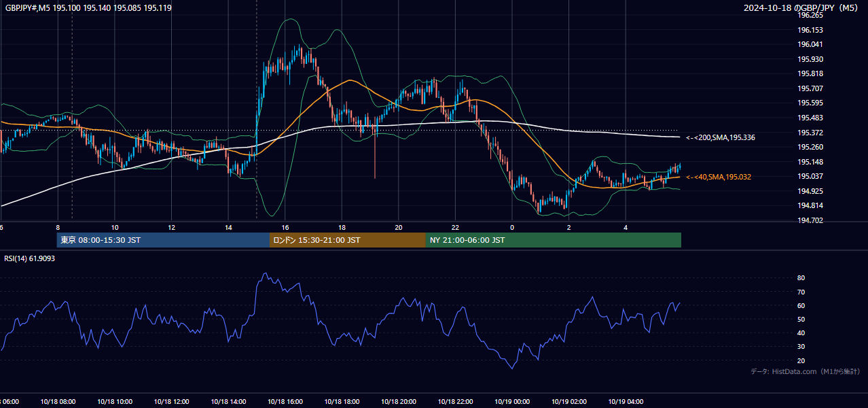
Task: Click the 10/19 02:00 time label
Action: click(568, 402)
